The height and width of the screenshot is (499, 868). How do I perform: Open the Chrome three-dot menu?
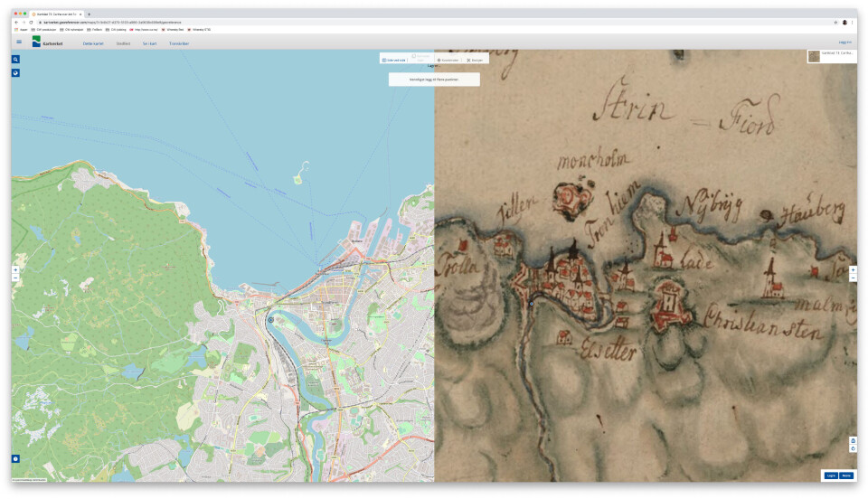853,22
